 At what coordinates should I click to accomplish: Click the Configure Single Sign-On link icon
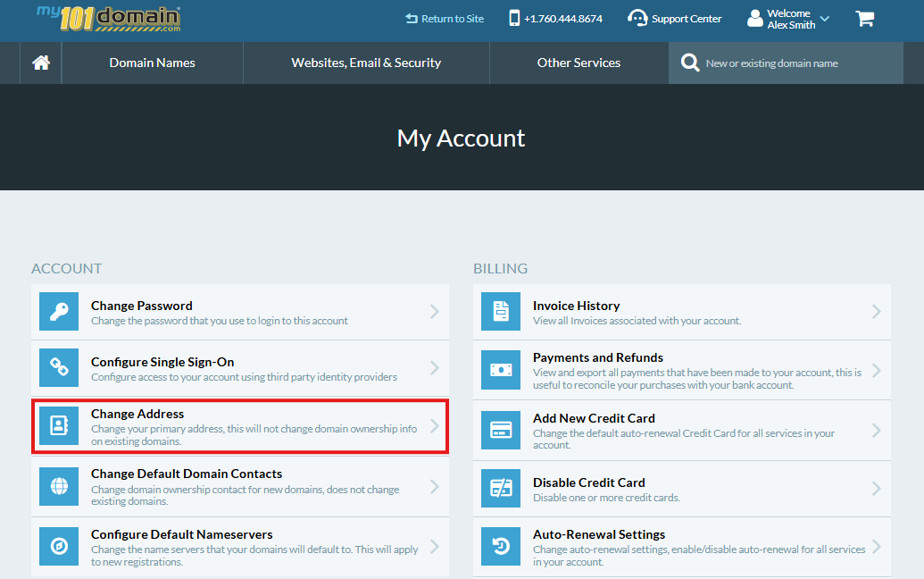pyautogui.click(x=58, y=367)
